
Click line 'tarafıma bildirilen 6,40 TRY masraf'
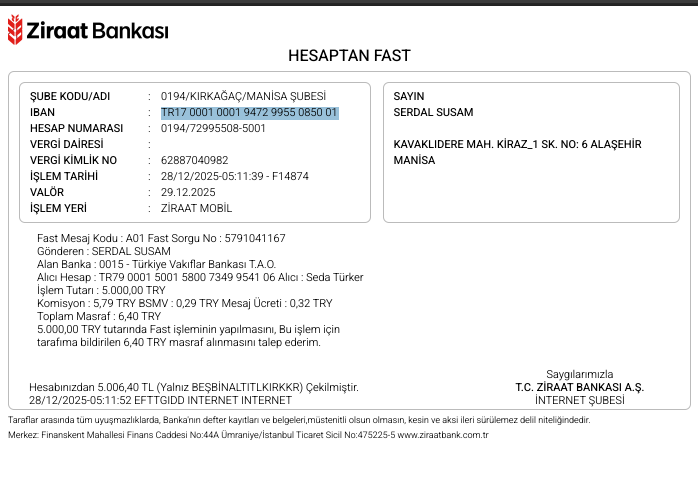(x=179, y=343)
